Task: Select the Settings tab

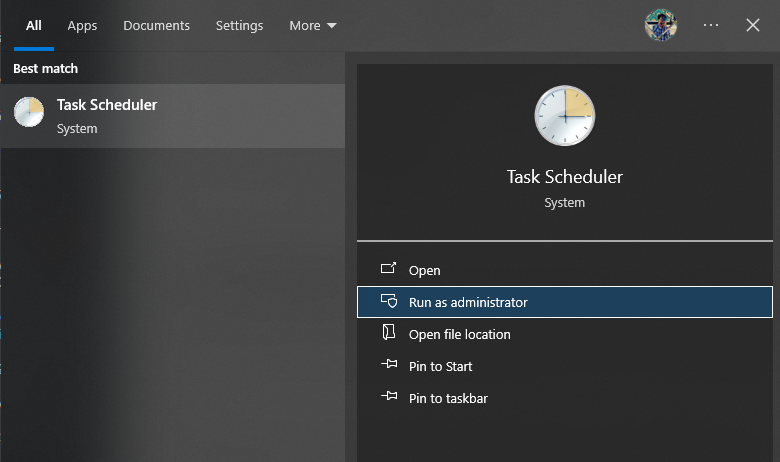Action: (x=239, y=25)
